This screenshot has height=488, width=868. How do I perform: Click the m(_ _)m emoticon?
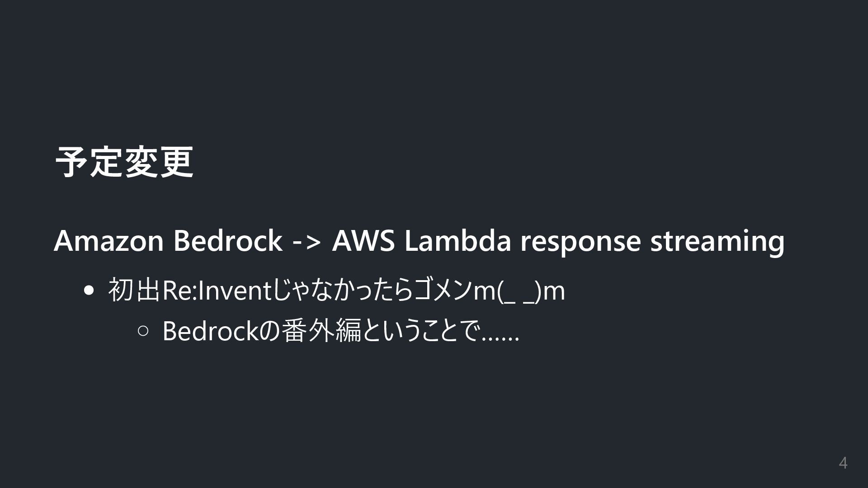pyautogui.click(x=519, y=291)
